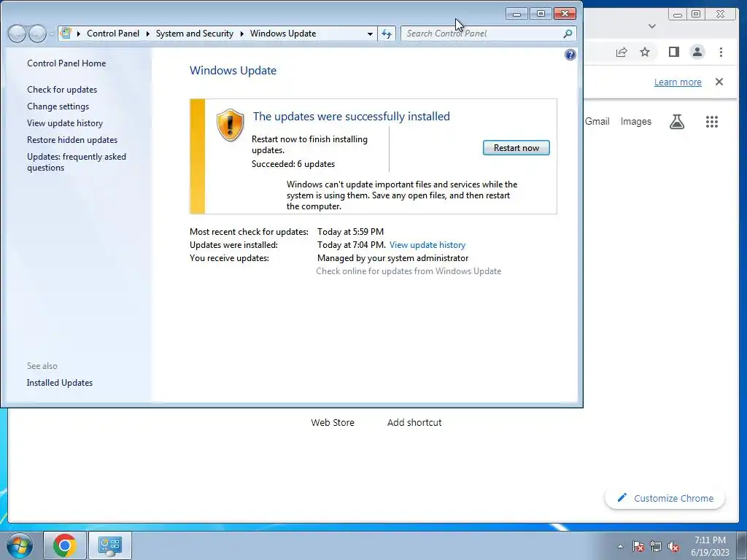
Task: Click the muted volume tray icon
Action: [x=673, y=546]
